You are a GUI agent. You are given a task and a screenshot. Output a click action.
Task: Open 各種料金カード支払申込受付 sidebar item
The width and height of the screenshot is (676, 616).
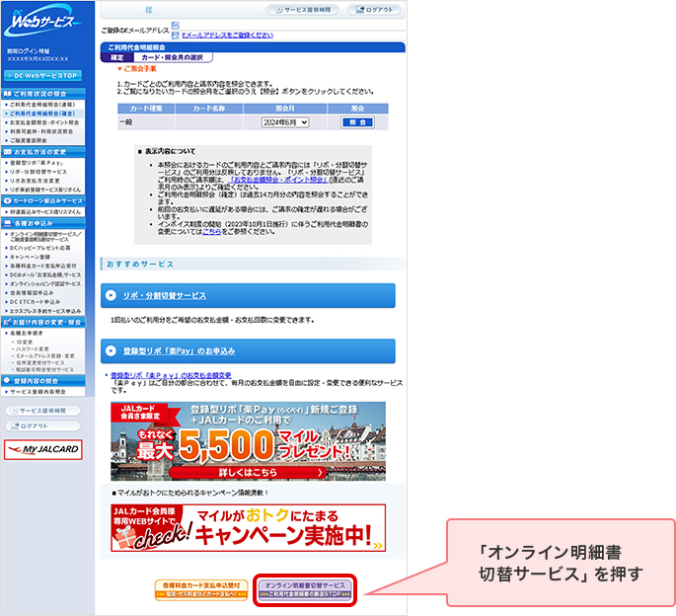[x=43, y=267]
